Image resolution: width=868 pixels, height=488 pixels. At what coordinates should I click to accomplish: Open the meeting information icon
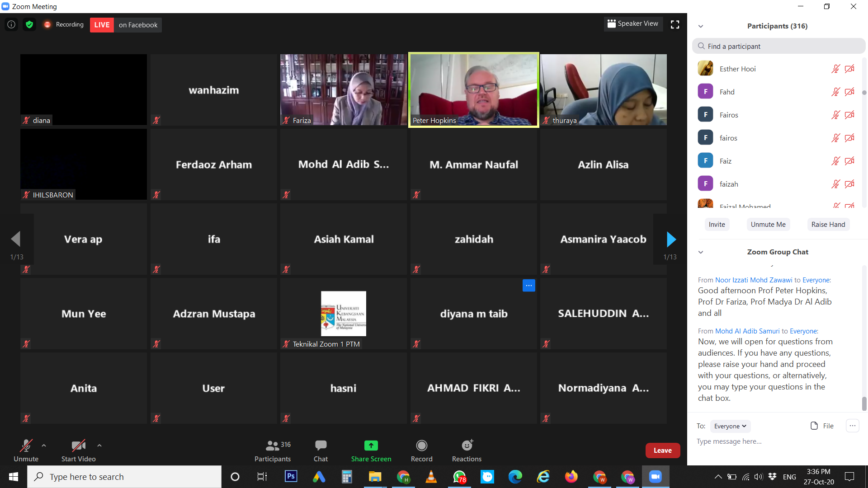(x=11, y=24)
